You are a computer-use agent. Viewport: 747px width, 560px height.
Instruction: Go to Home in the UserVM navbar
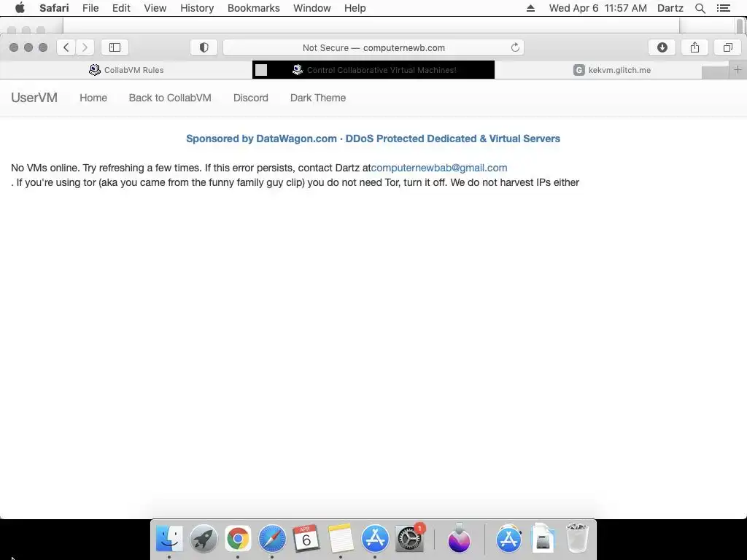93,98
